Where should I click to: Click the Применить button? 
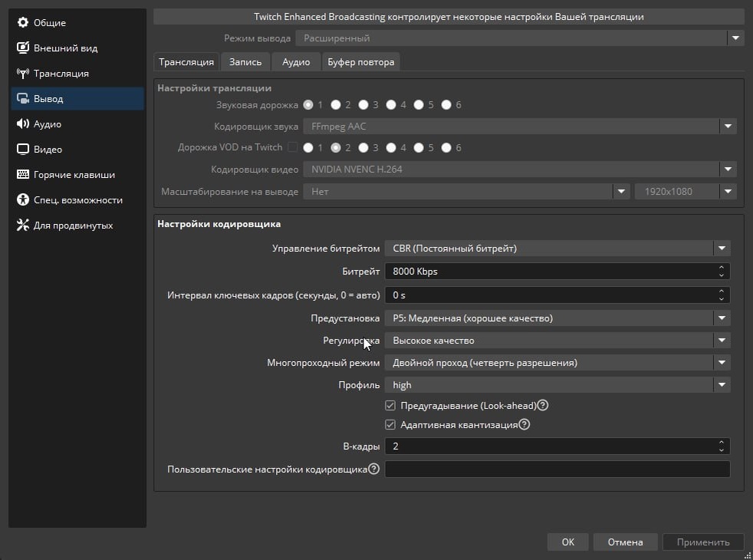point(703,542)
